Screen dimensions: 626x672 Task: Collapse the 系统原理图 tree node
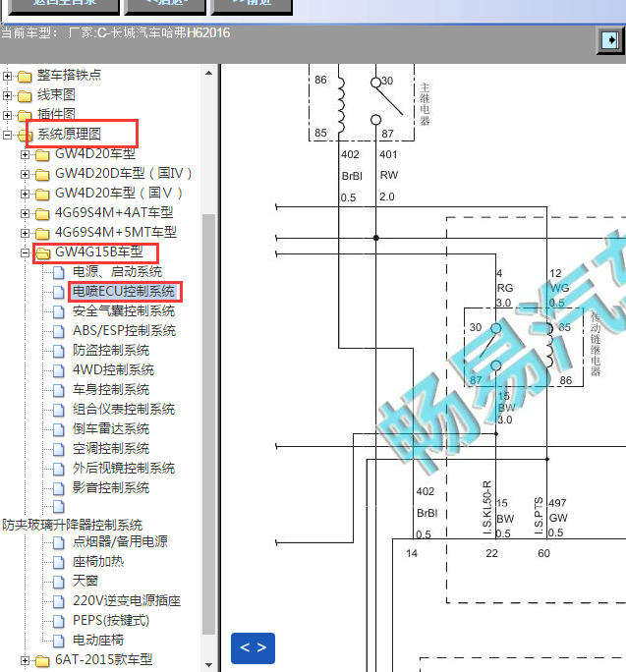tap(7, 135)
